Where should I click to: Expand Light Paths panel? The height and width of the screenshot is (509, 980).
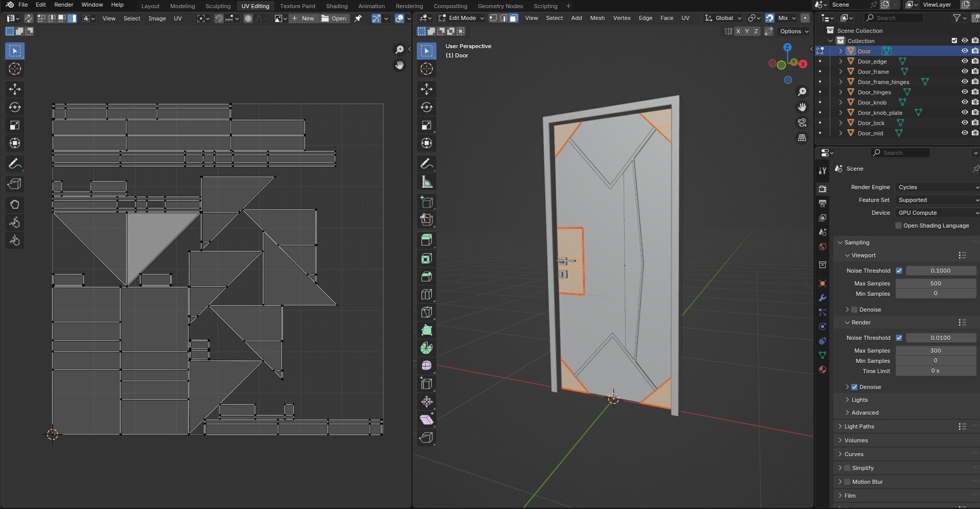click(859, 426)
